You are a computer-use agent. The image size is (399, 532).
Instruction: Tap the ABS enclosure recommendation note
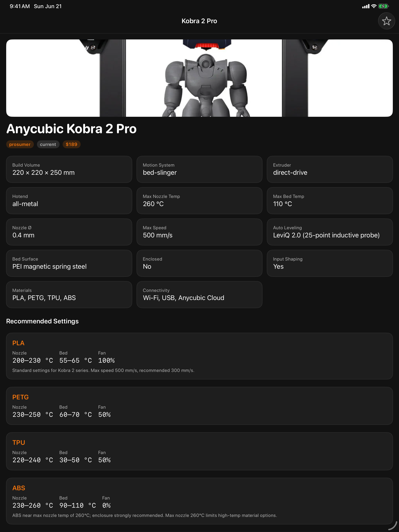145,515
